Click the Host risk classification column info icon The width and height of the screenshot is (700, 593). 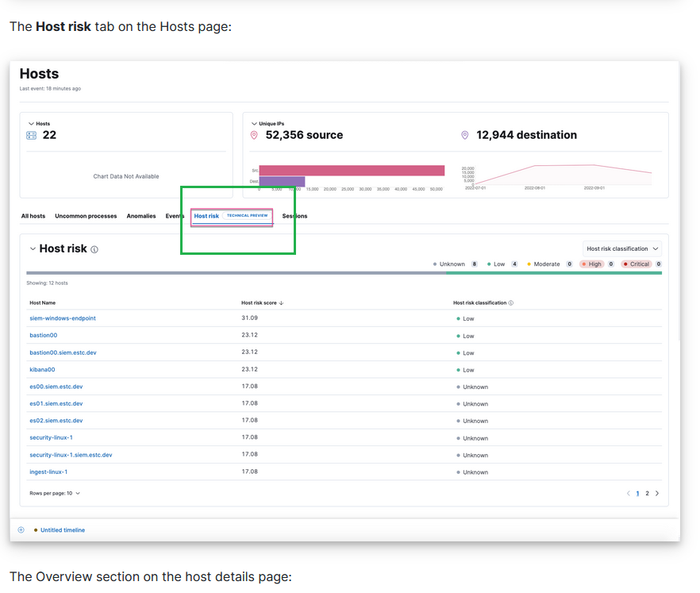[511, 302]
